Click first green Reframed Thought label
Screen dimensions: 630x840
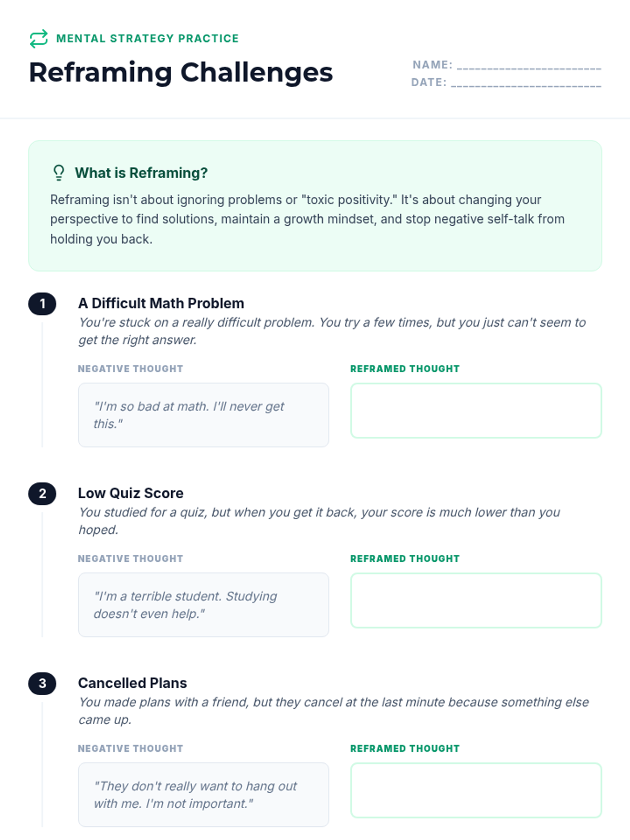(405, 369)
